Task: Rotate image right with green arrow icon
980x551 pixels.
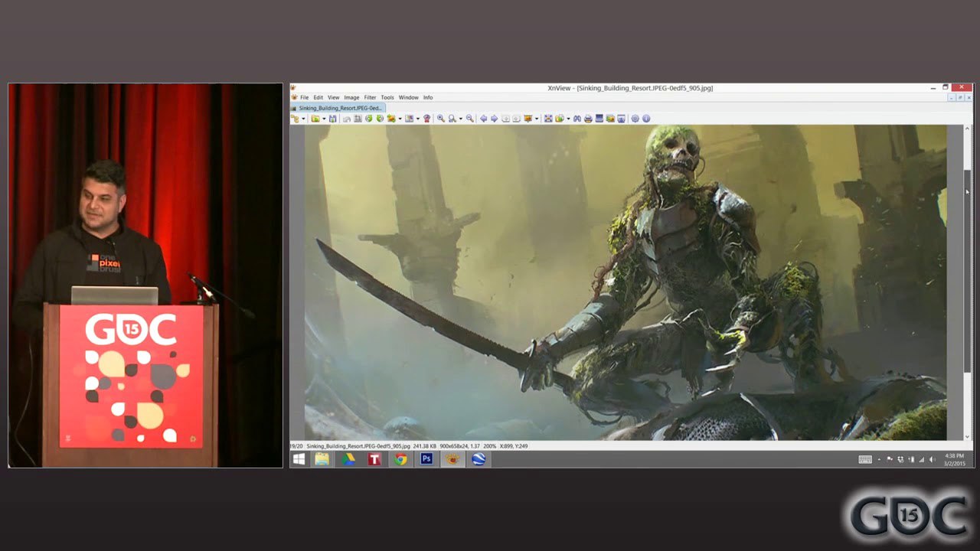Action: [x=380, y=119]
